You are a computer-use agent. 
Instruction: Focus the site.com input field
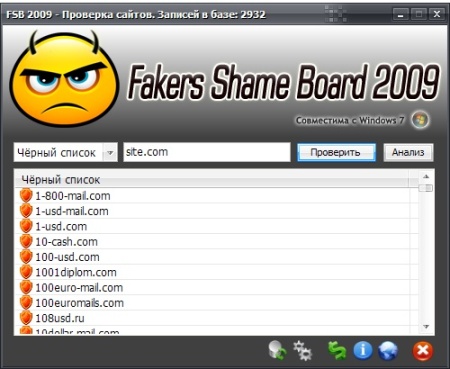207,152
